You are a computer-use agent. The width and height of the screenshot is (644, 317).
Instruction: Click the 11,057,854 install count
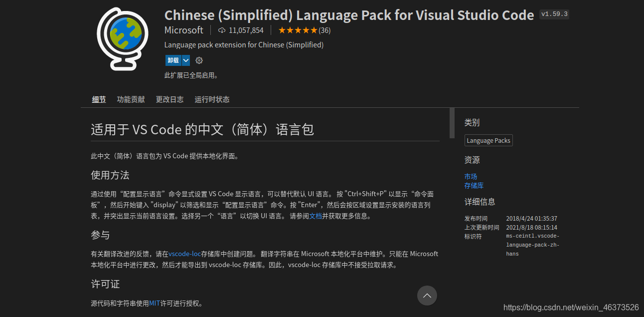coord(246,30)
